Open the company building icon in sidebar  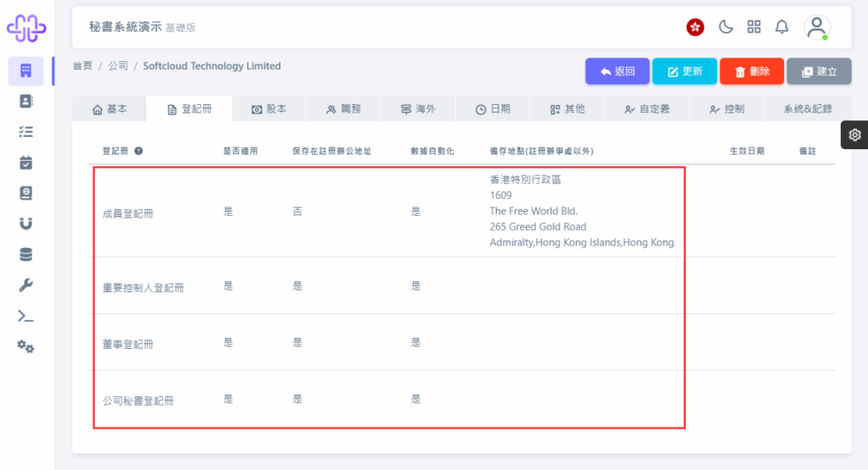click(26, 71)
